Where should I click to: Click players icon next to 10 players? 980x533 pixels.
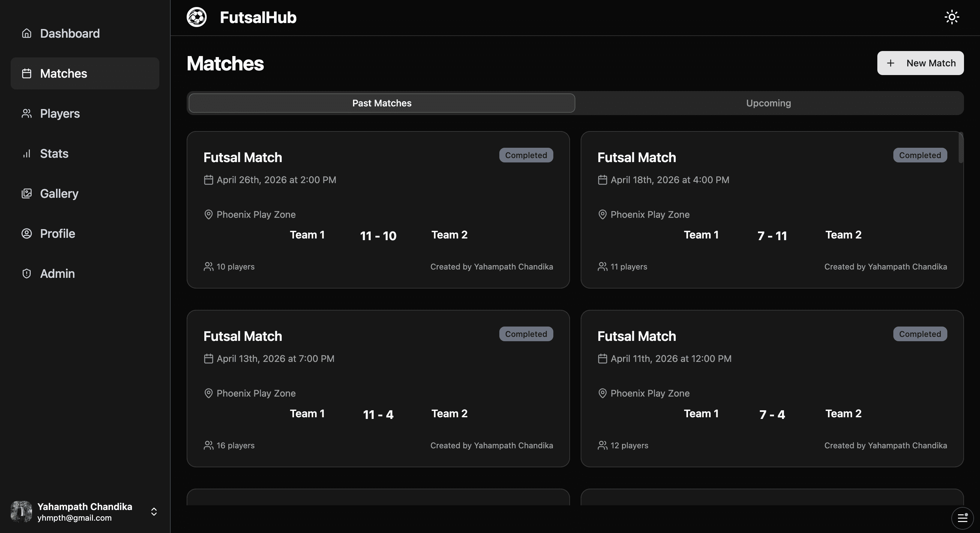coord(208,266)
